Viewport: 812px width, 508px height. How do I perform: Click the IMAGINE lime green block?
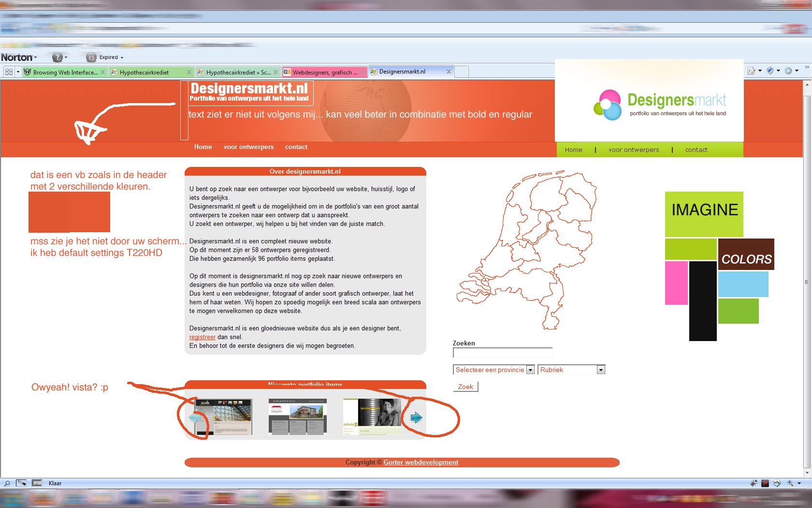[704, 214]
